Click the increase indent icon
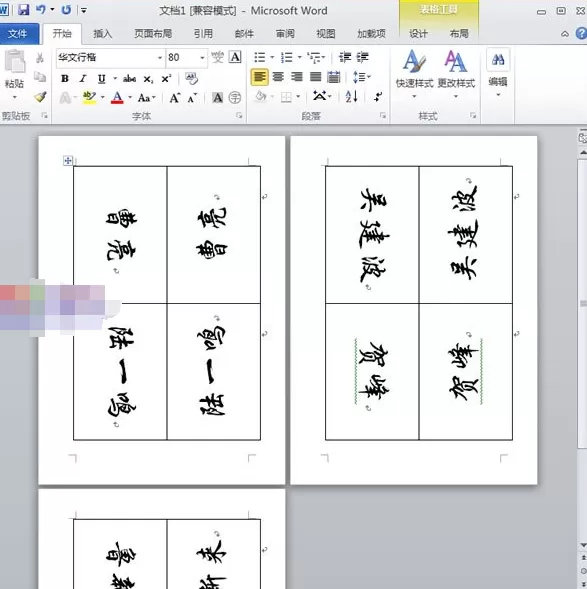 click(x=363, y=57)
